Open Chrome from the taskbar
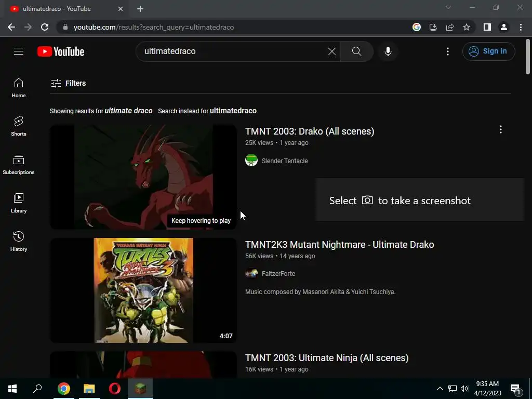This screenshot has width=532, height=399. click(x=63, y=389)
